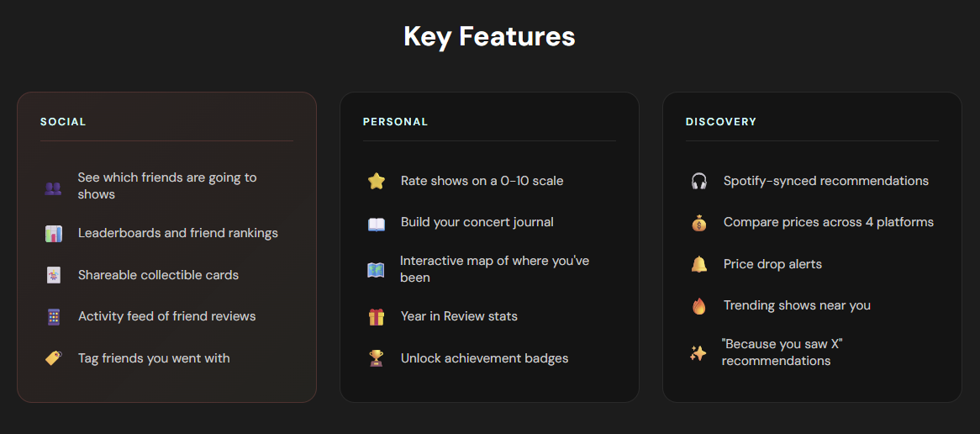980x434 pixels.
Task: Click the gold star rating icon
Action: pyautogui.click(x=376, y=181)
